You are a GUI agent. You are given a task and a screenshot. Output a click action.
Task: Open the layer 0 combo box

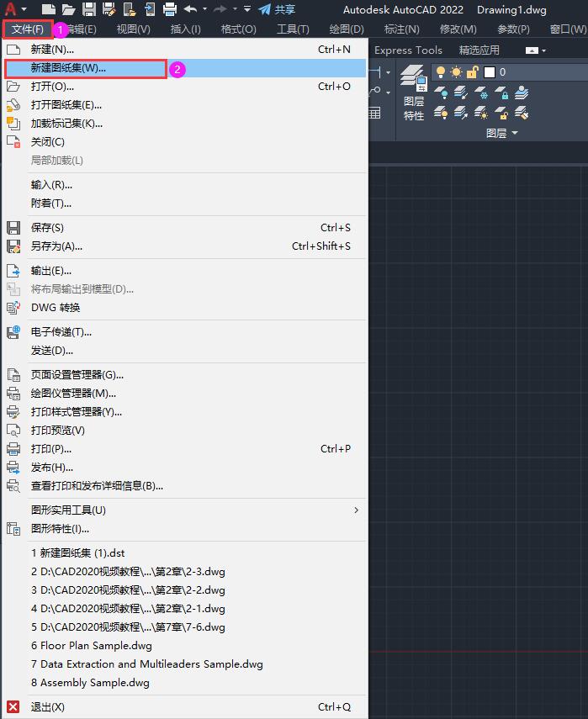tap(510, 72)
